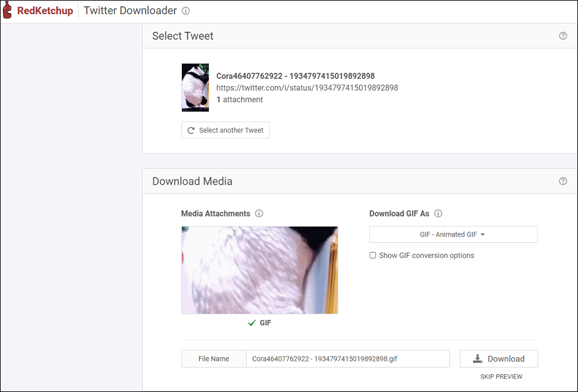Viewport: 578px width, 392px height.
Task: Click the Select another Tweet button
Action: click(225, 130)
